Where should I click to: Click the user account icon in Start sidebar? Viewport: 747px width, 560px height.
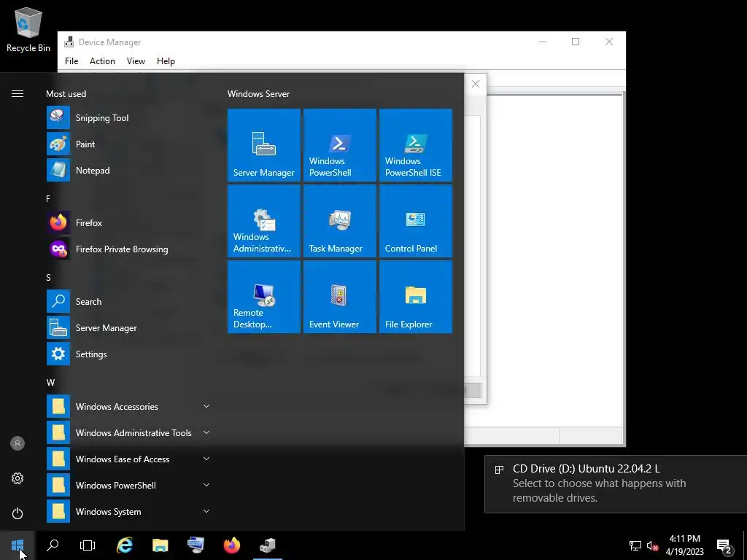(18, 443)
